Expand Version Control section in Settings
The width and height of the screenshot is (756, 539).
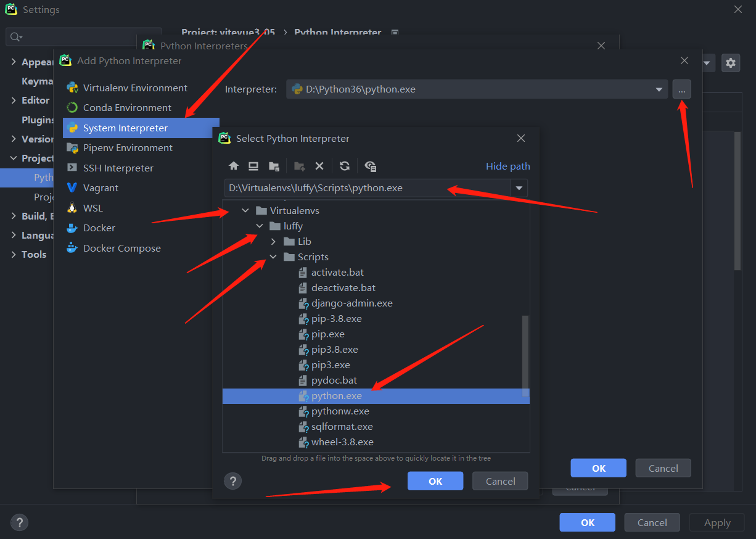(x=14, y=139)
